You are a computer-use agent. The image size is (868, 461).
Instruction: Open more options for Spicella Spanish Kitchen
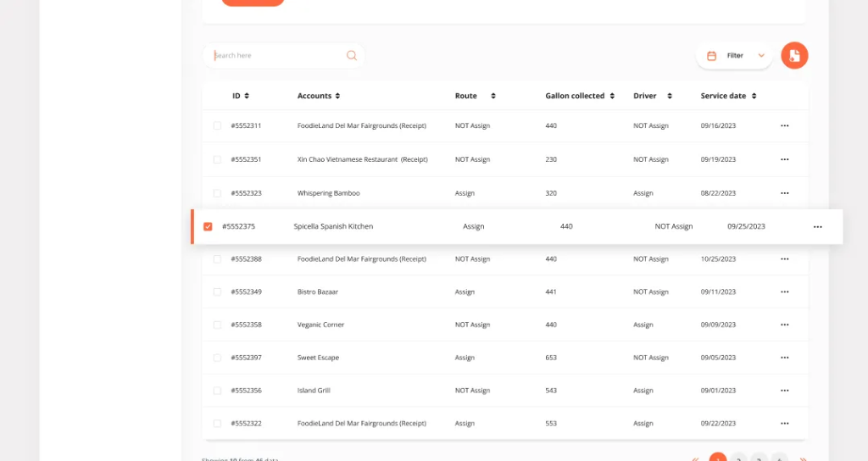[818, 227]
